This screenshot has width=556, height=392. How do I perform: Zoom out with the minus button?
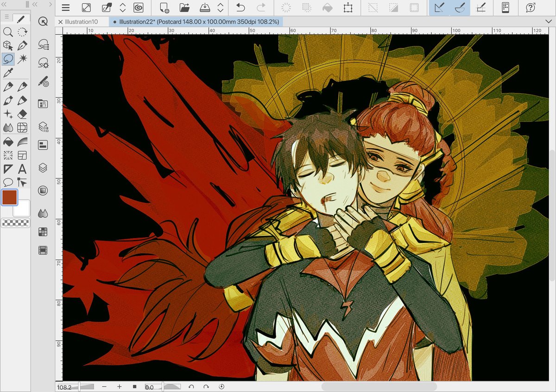104,386
